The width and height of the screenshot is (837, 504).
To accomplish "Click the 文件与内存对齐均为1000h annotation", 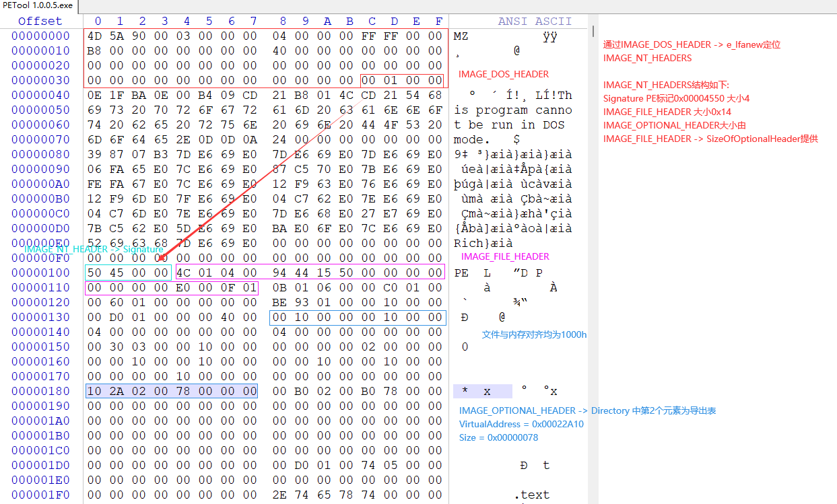I will 533,334.
